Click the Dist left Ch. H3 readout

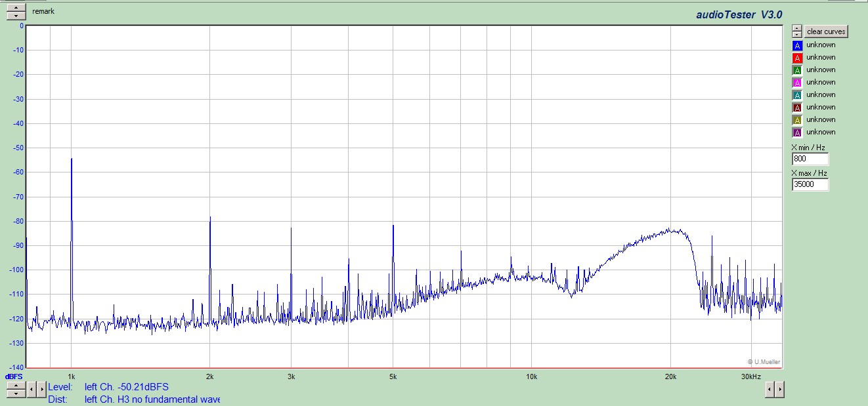[134, 399]
